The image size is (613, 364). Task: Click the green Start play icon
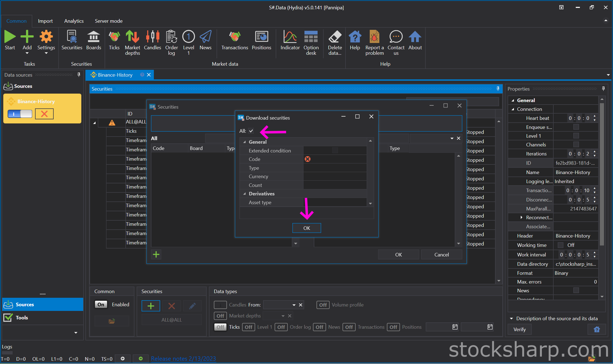pyautogui.click(x=10, y=37)
